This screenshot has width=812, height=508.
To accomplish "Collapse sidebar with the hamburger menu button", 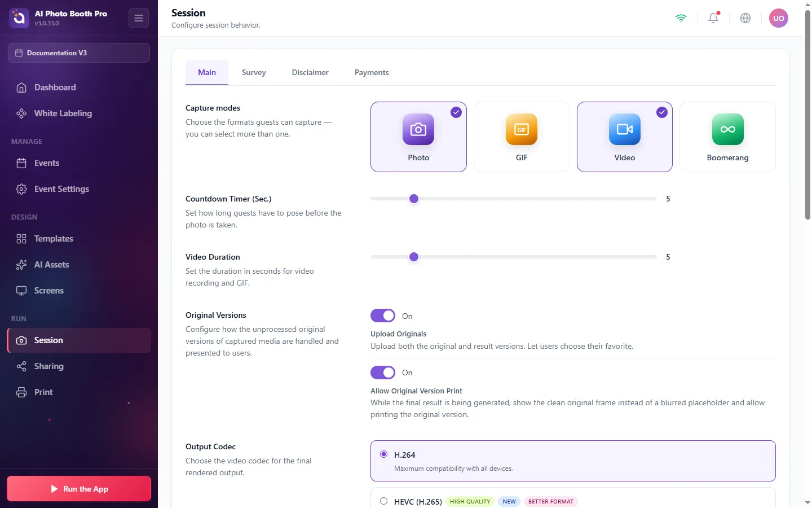I will (139, 18).
